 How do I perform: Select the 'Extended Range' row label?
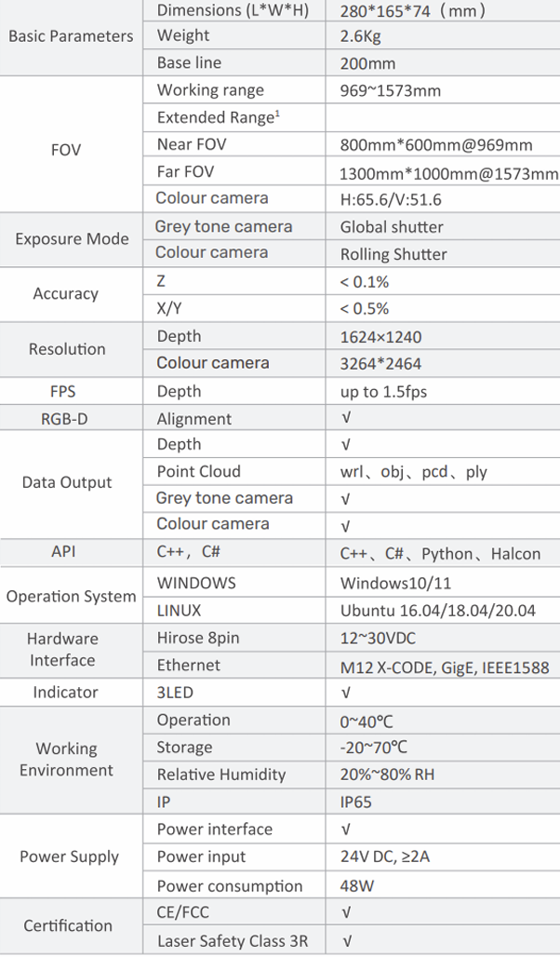tap(218, 117)
